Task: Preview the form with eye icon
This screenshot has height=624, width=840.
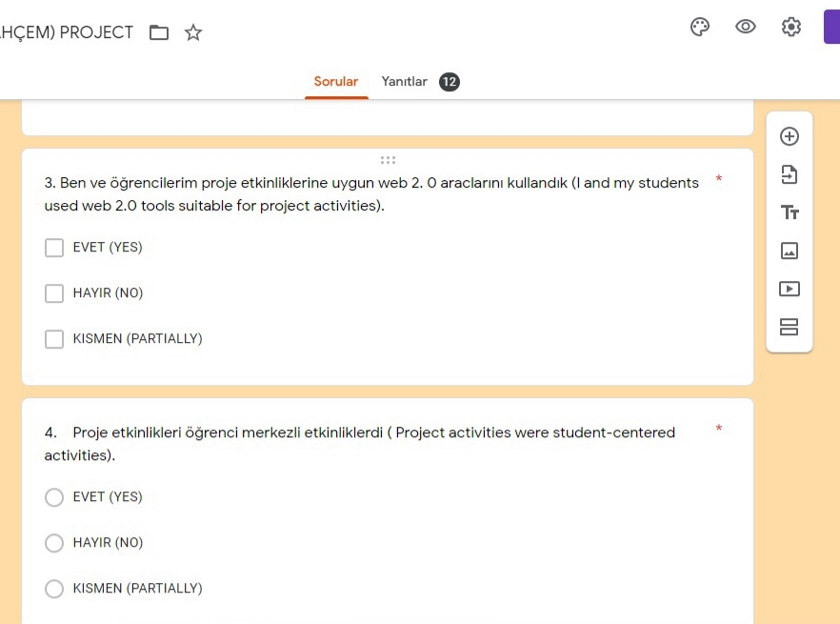Action: click(746, 28)
